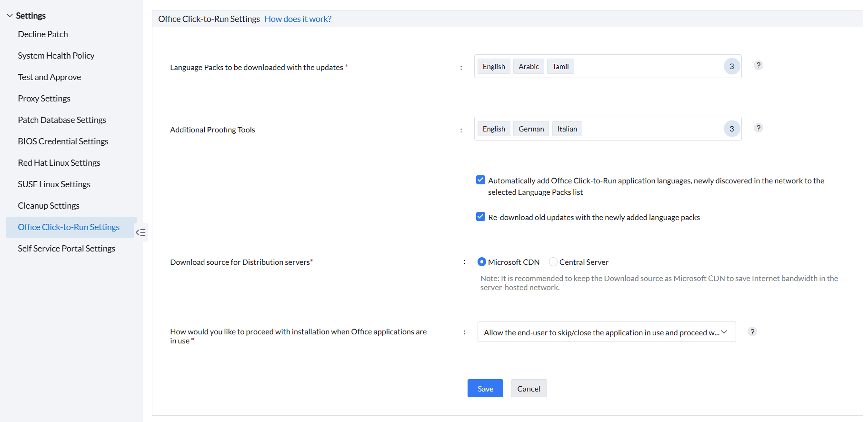The image size is (868, 422).
Task: Select Microsoft CDN radio button
Action: click(482, 262)
